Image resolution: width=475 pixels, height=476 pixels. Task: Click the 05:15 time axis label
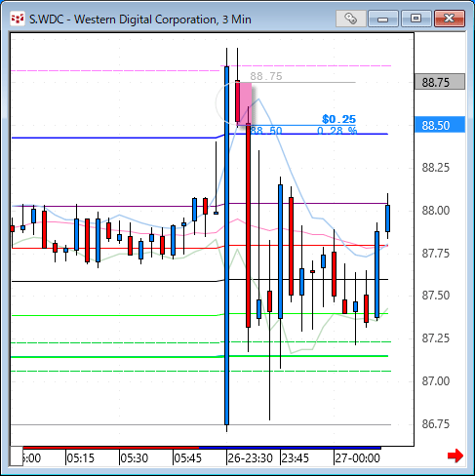80,458
